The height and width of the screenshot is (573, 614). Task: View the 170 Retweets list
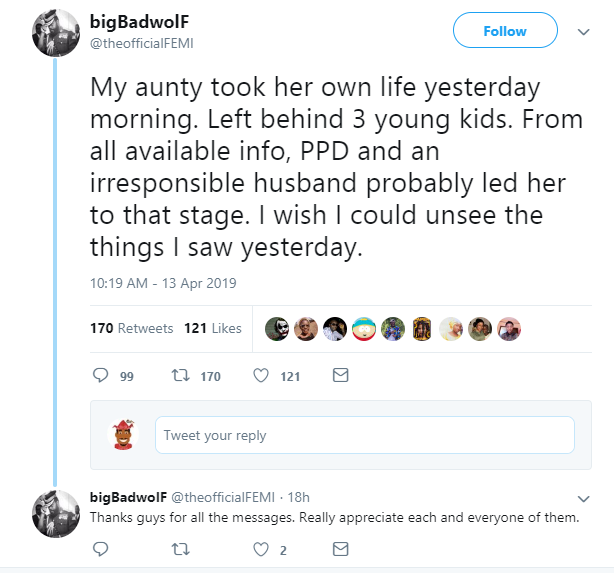[132, 328]
